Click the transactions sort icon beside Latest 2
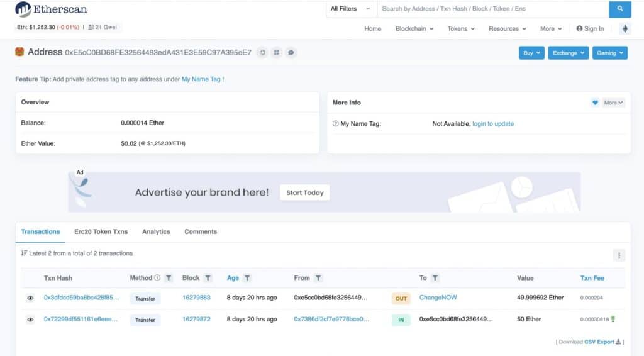The image size is (644, 356). coord(24,253)
